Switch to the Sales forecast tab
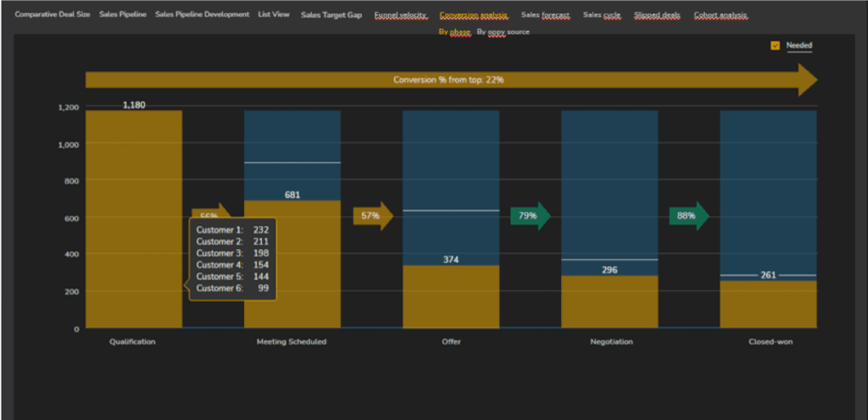The height and width of the screenshot is (420, 868). click(x=545, y=15)
